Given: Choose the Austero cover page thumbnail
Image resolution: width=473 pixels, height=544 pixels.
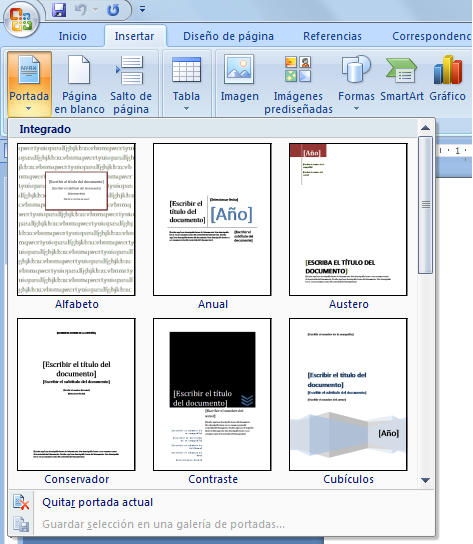Looking at the screenshot, I should point(348,220).
